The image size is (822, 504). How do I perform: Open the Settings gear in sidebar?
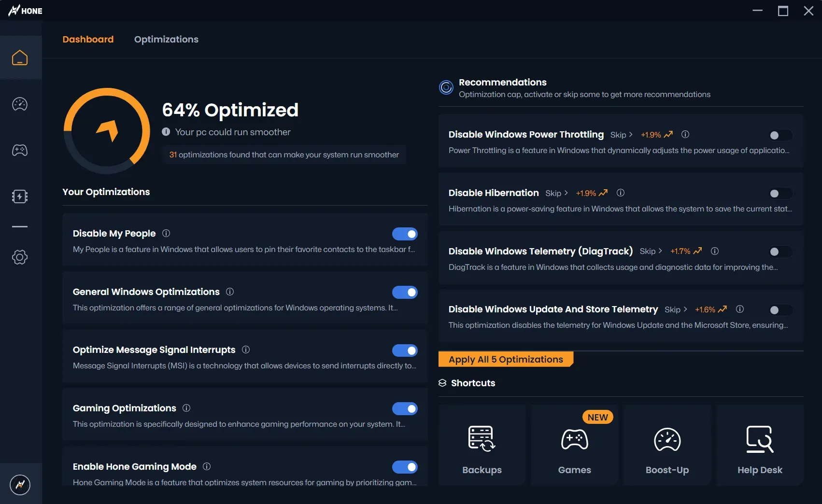[20, 257]
